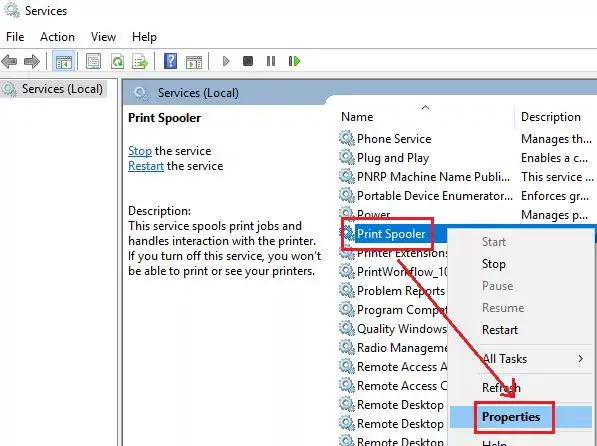Click the Properties sheet toolbar icon
The image size is (597, 446).
tap(93, 61)
